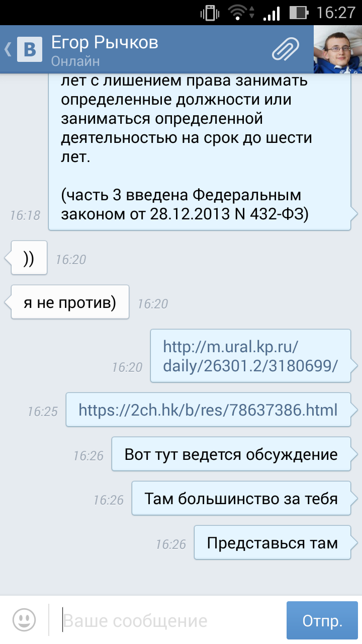Tap the battery indicator icon

299,12
